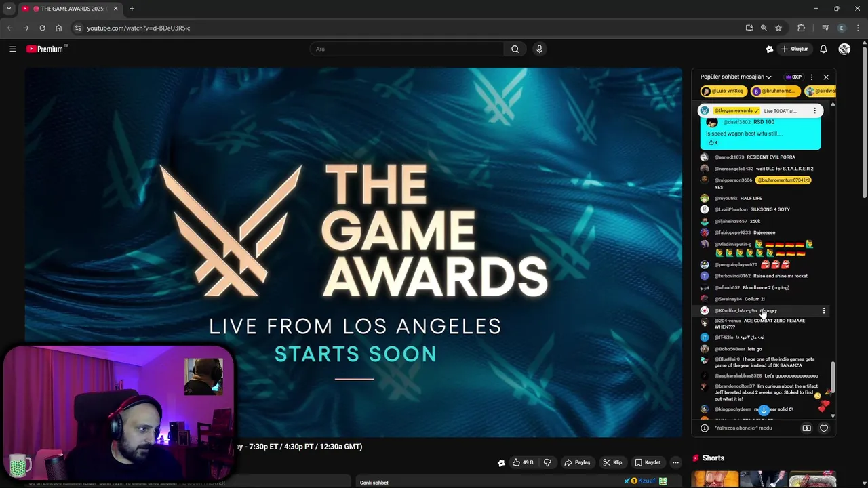This screenshot has width=868, height=488.
Task: Close the live chat panel
Action: [826, 77]
